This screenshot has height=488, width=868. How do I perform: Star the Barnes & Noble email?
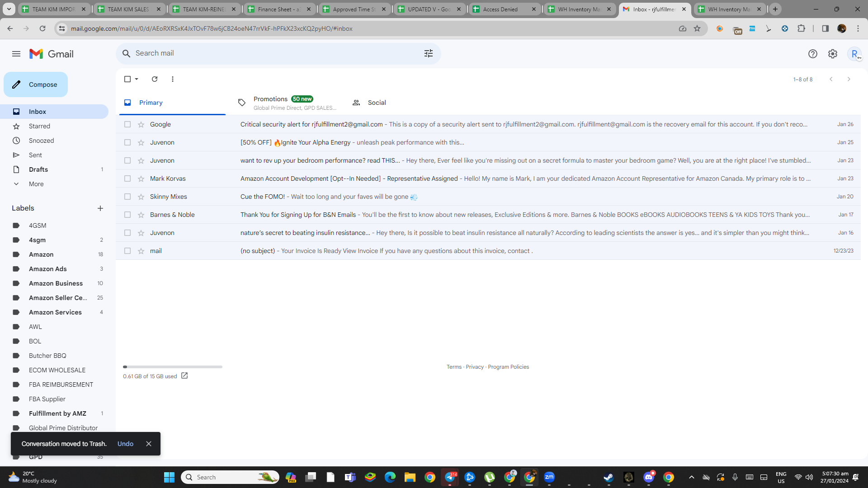click(141, 215)
